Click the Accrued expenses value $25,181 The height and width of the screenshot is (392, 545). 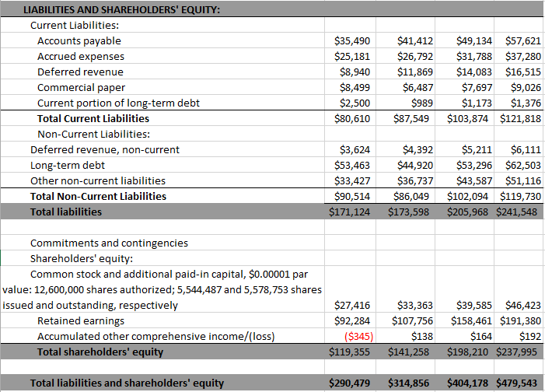click(351, 56)
